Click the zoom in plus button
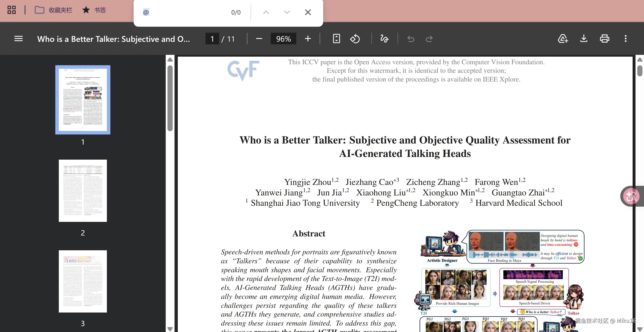The width and height of the screenshot is (644, 332). pos(308,39)
